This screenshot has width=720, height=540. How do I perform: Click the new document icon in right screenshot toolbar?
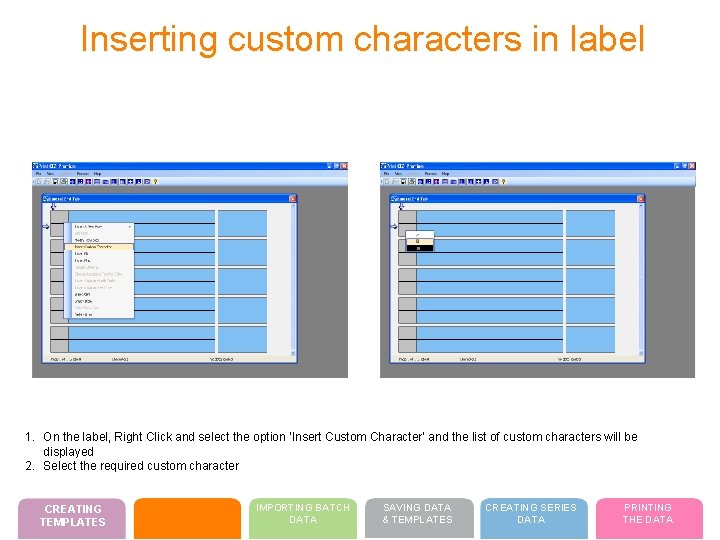click(x=387, y=182)
